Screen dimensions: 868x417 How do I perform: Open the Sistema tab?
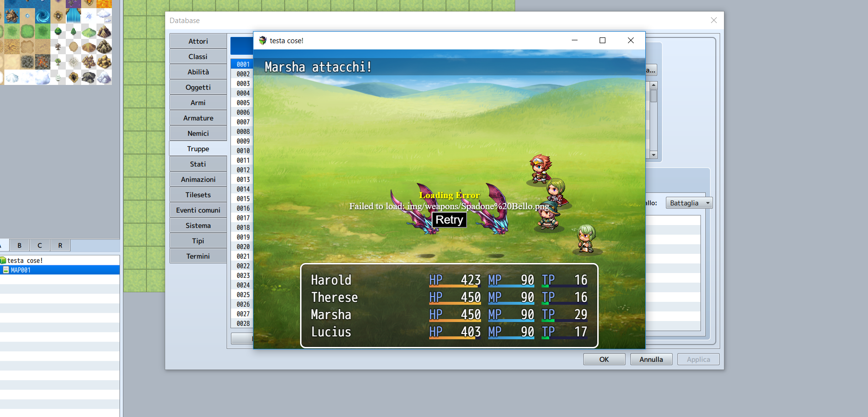198,226
